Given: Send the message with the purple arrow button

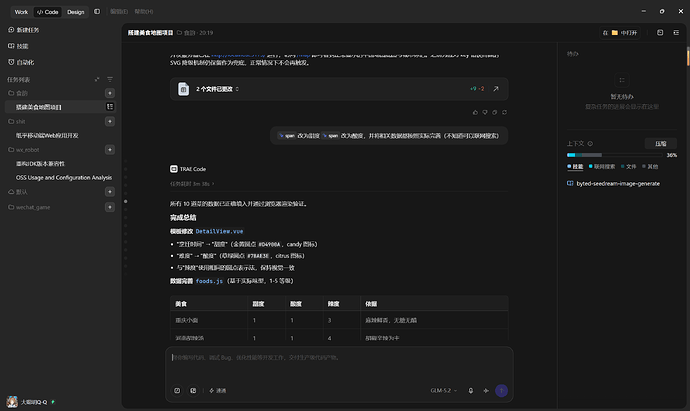Looking at the screenshot, I should click(x=501, y=391).
